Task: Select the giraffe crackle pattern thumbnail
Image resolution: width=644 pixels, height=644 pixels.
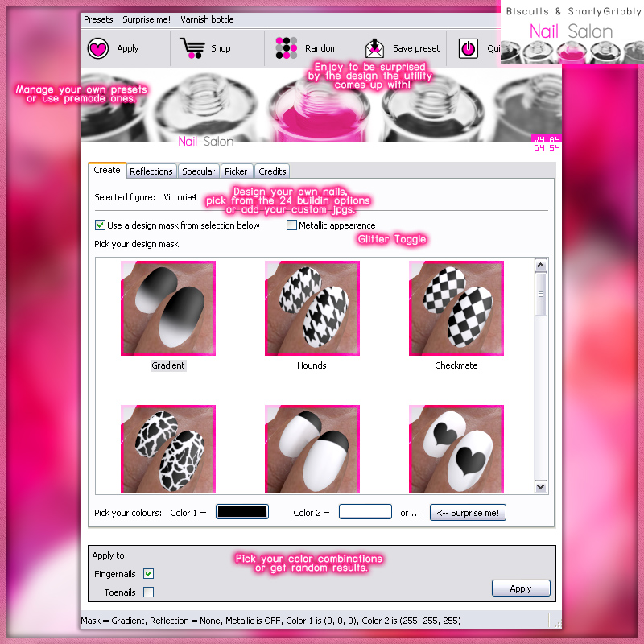Action: coord(168,449)
